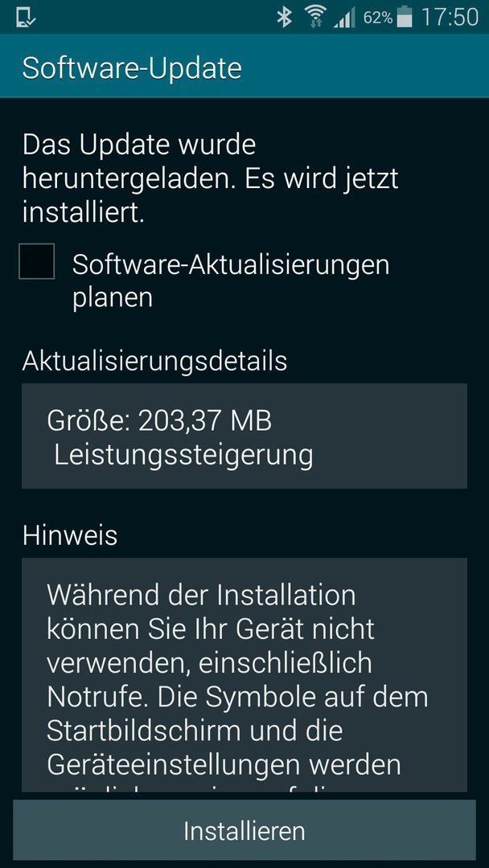Tap the Größe: 203,37 MB text
Viewport: 489px width, 868px height.
click(x=159, y=420)
